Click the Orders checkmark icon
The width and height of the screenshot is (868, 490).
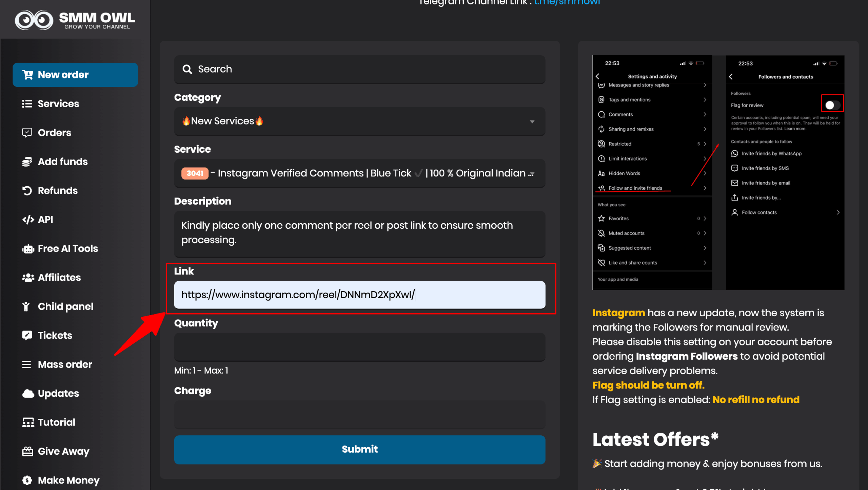coord(27,133)
